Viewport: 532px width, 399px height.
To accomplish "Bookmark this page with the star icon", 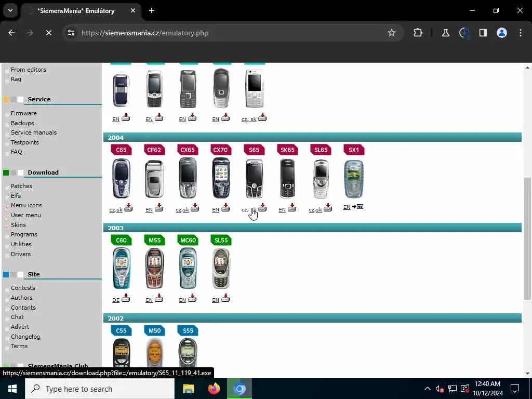I will tap(392, 33).
